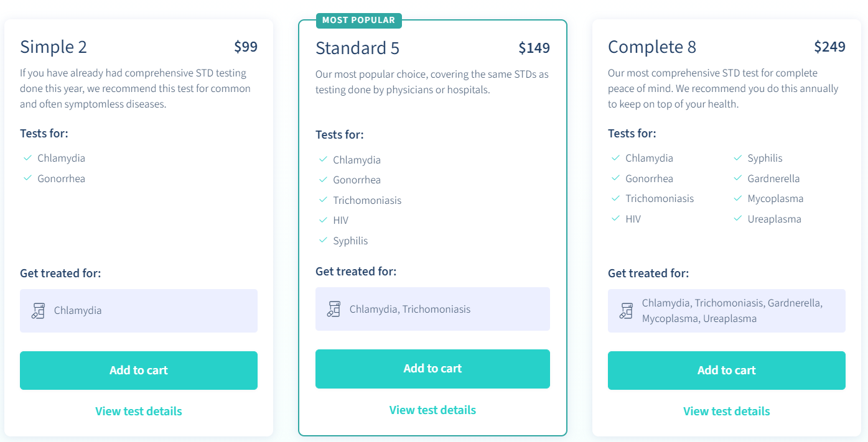Viewport: 868px width, 442px height.
Task: Click the Chlamydia treatment box in Simple 2
Action: [x=139, y=311]
